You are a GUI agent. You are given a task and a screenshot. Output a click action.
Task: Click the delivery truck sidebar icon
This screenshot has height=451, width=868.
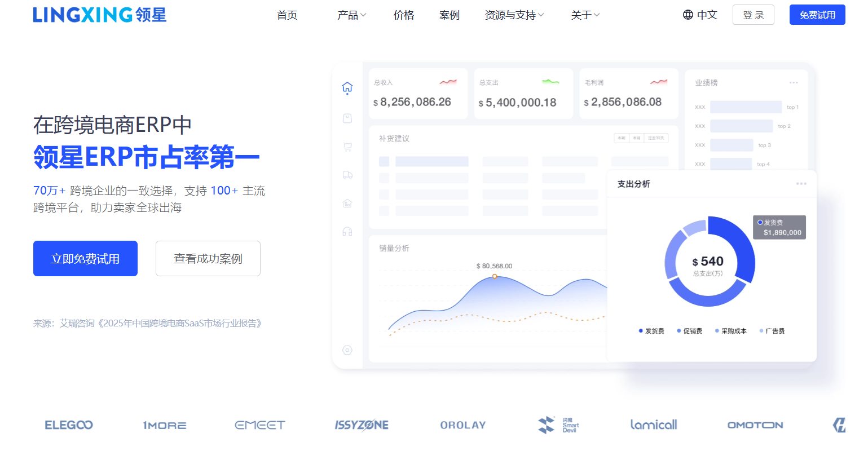(x=347, y=175)
